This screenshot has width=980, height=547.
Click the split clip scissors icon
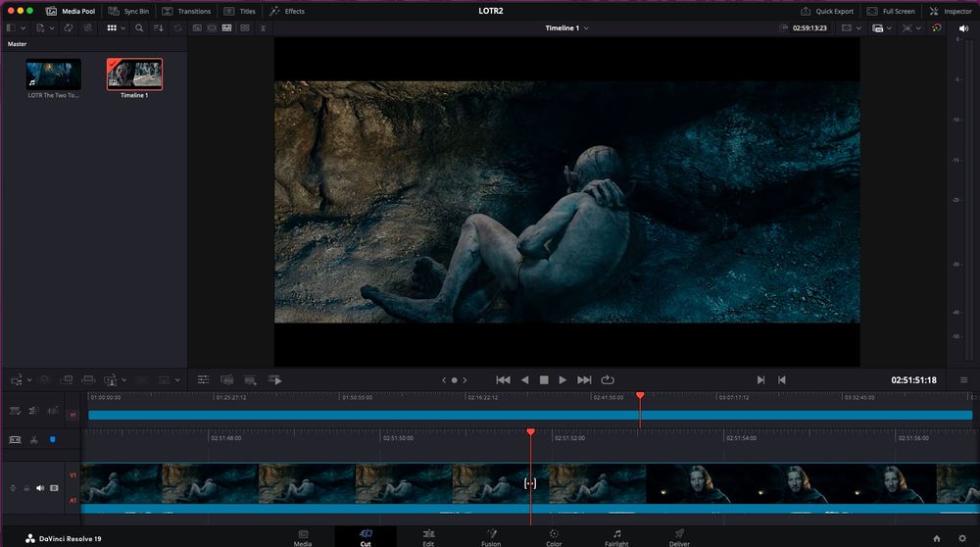(x=34, y=440)
